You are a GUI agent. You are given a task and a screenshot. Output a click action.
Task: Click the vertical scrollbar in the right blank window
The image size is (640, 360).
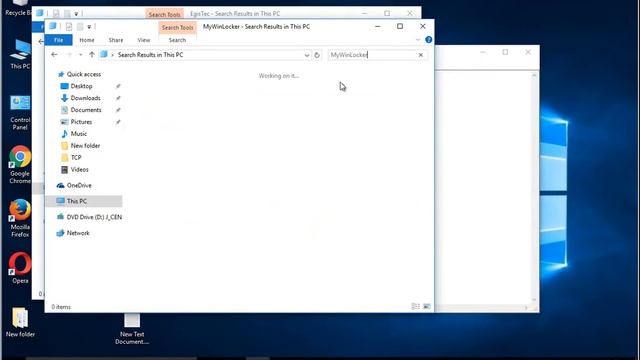pyautogui.click(x=534, y=188)
